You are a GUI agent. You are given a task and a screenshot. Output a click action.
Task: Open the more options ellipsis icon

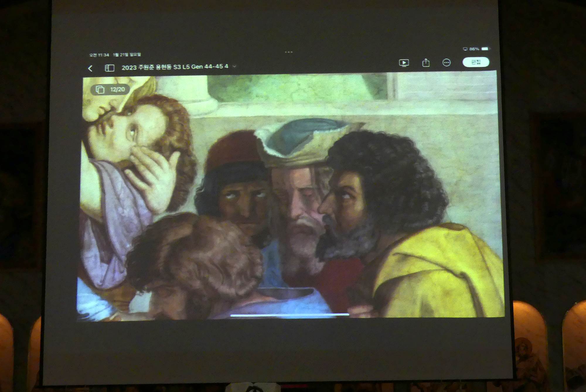click(446, 62)
